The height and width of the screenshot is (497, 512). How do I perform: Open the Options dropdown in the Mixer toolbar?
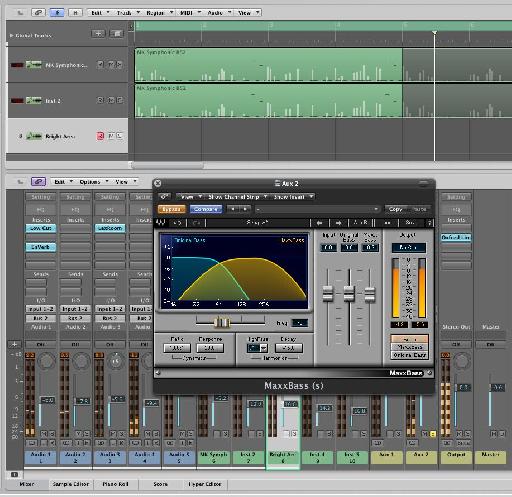point(94,182)
